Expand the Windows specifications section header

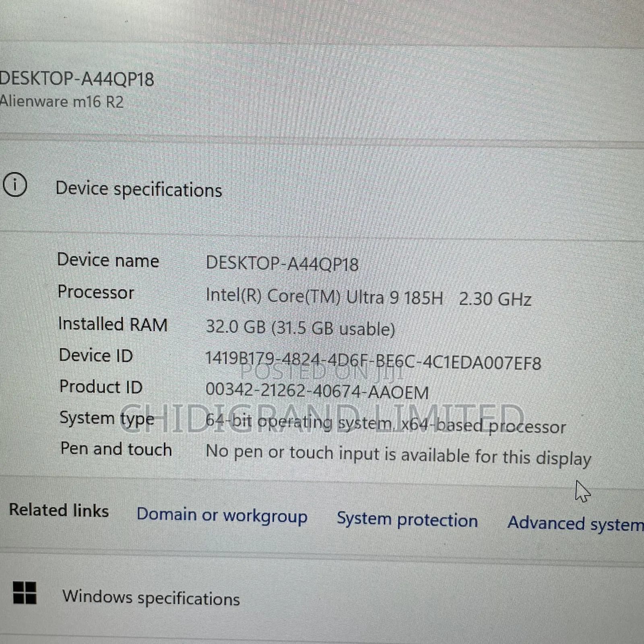coord(322,597)
